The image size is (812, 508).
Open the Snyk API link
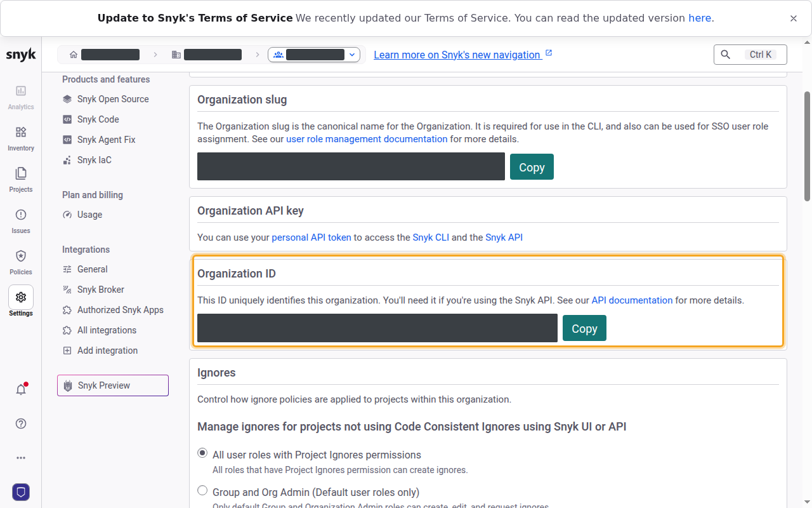pyautogui.click(x=504, y=237)
